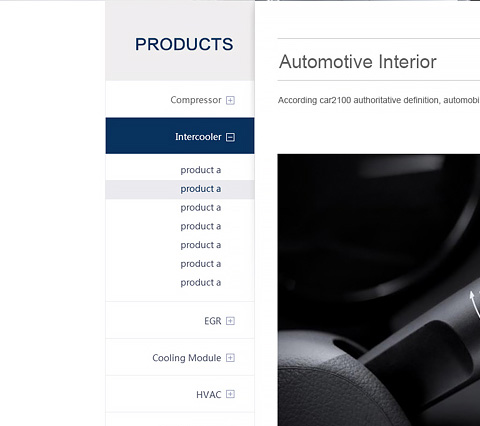
Task: Open the EGR category label
Action: click(213, 321)
